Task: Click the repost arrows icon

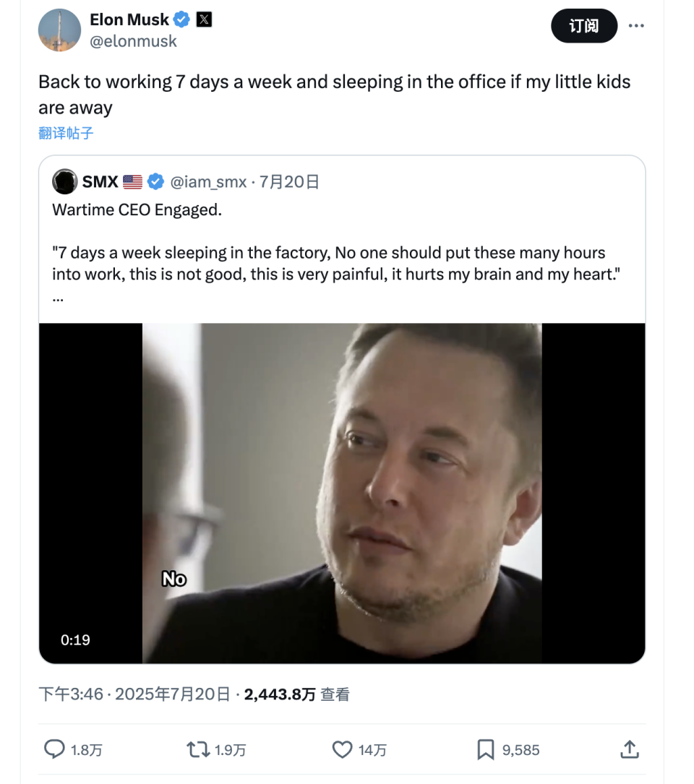Action: click(198, 749)
